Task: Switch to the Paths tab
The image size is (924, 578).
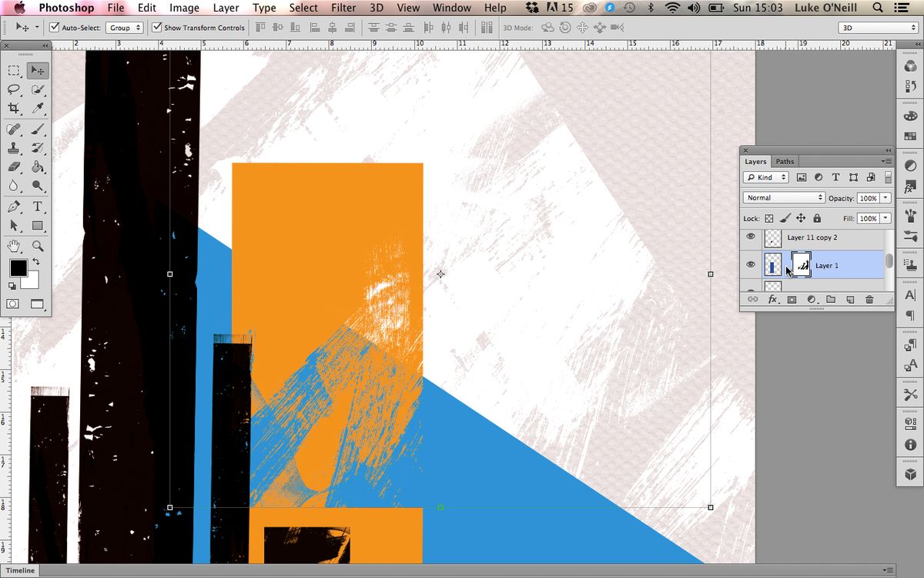Action: 785,161
